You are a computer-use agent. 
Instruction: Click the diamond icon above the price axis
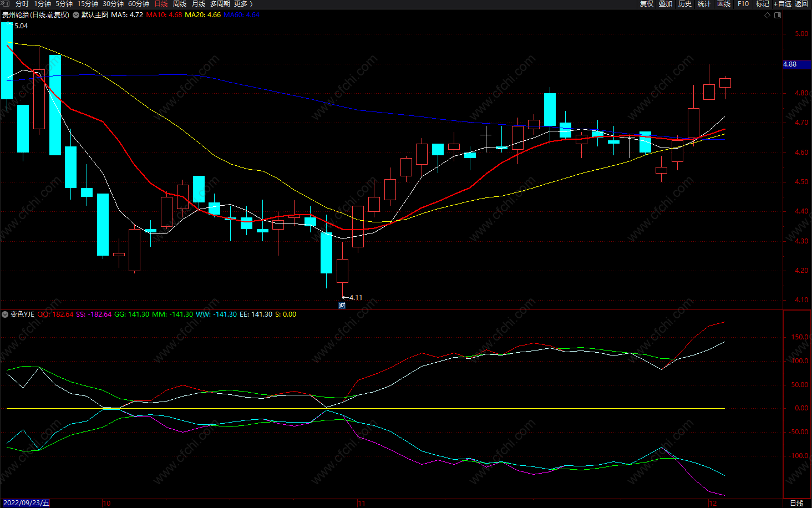tap(768, 15)
